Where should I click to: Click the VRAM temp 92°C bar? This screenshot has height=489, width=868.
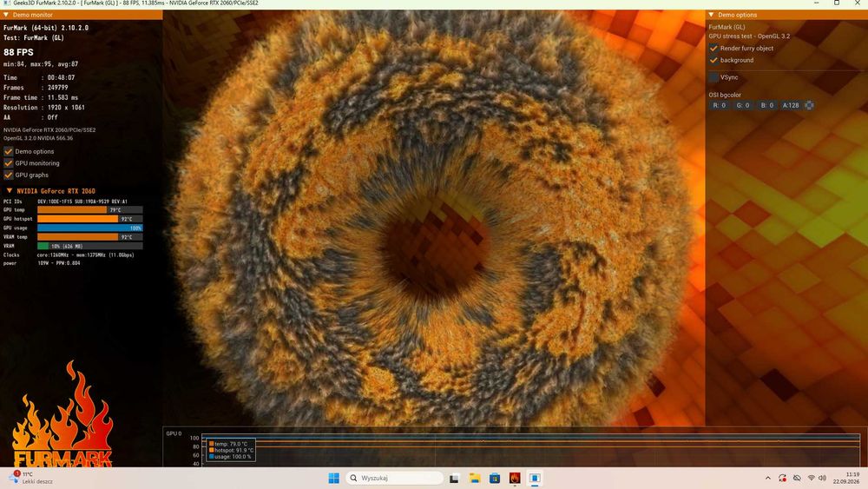pos(89,237)
